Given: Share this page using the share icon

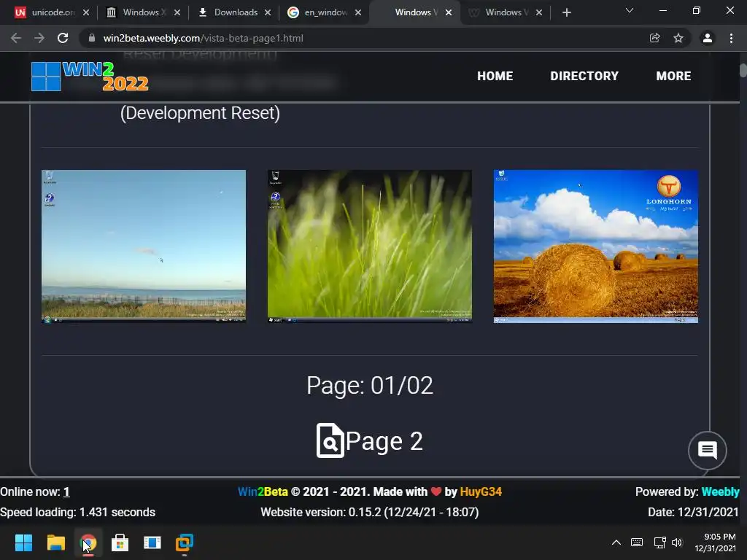Looking at the screenshot, I should click(655, 38).
